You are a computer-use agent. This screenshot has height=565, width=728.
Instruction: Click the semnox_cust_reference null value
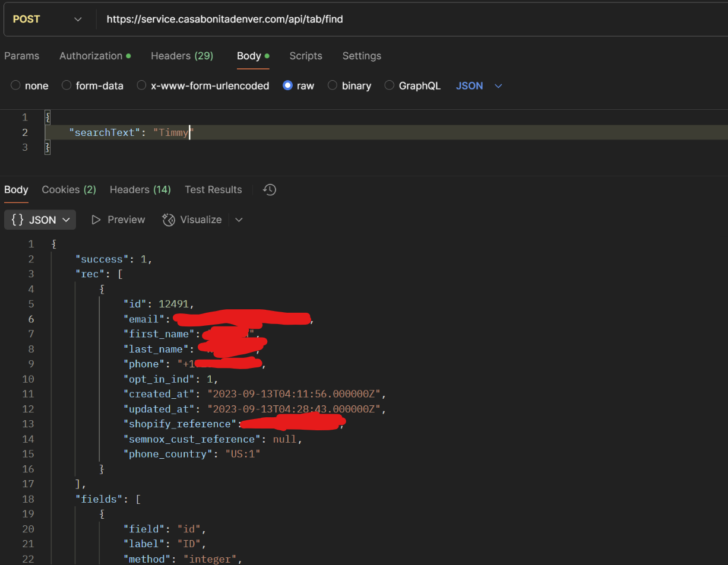pos(284,439)
